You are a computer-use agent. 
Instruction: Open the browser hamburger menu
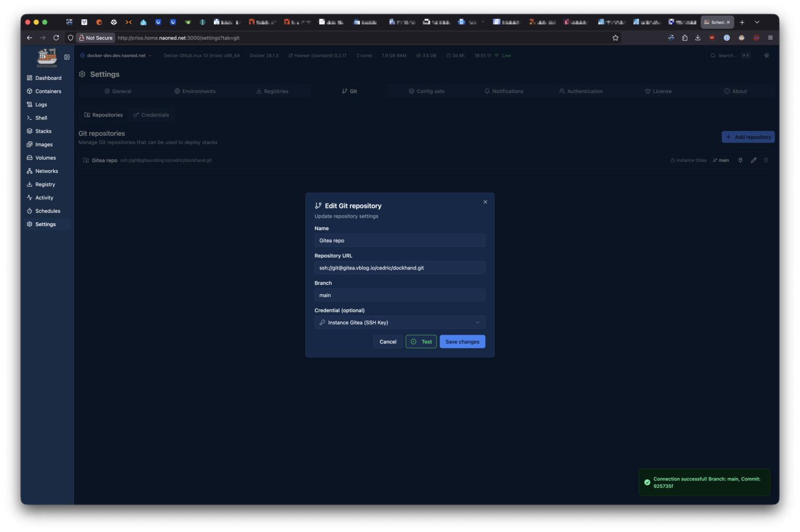pyautogui.click(x=770, y=38)
